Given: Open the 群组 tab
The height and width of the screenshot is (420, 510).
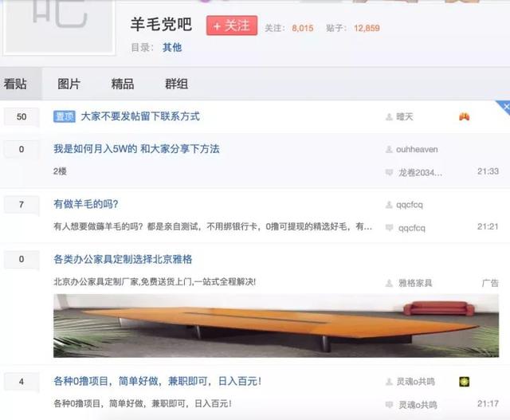Looking at the screenshot, I should point(176,84).
